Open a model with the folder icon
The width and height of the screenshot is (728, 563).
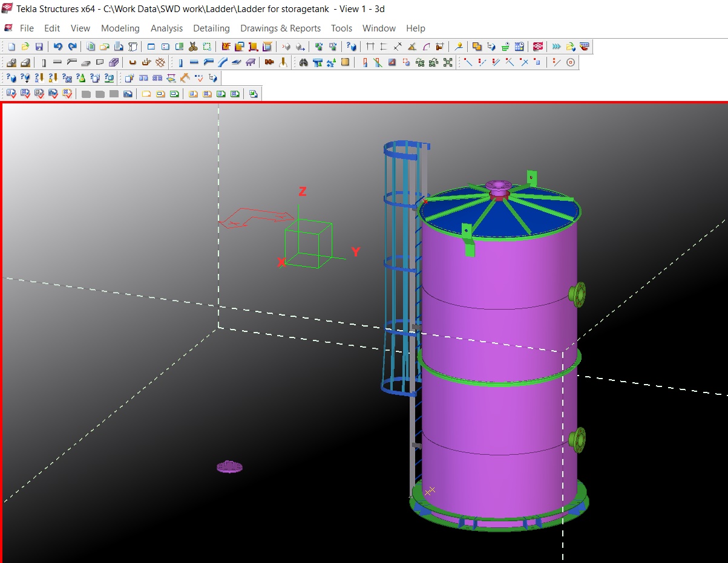25,47
